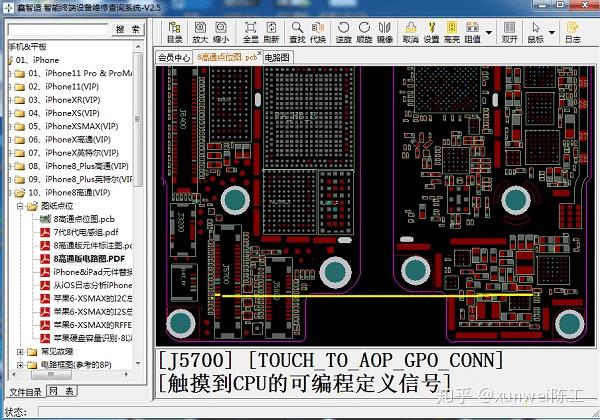Click the file tree horizontal scrollbar thumb
The height and width of the screenshot is (420, 600).
pyautogui.click(x=51, y=374)
